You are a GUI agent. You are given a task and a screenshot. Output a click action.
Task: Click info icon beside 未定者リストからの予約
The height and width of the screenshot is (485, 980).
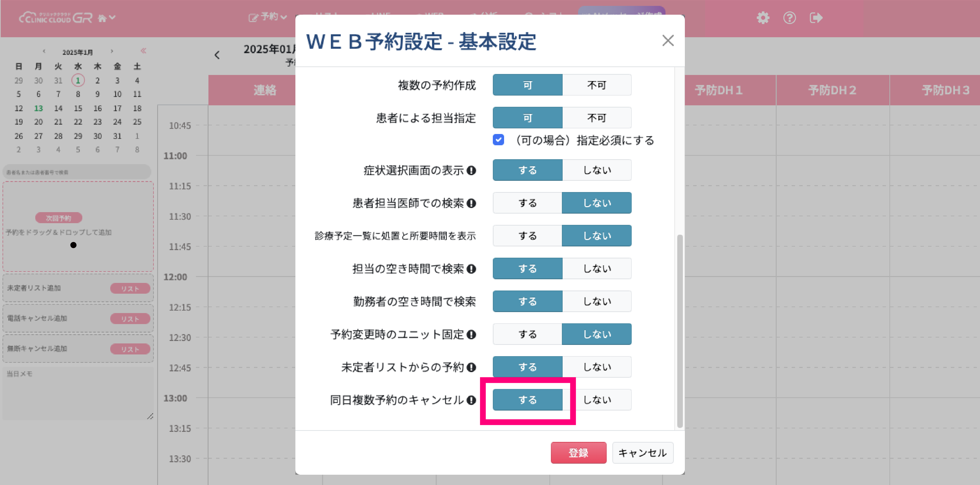[x=471, y=367]
